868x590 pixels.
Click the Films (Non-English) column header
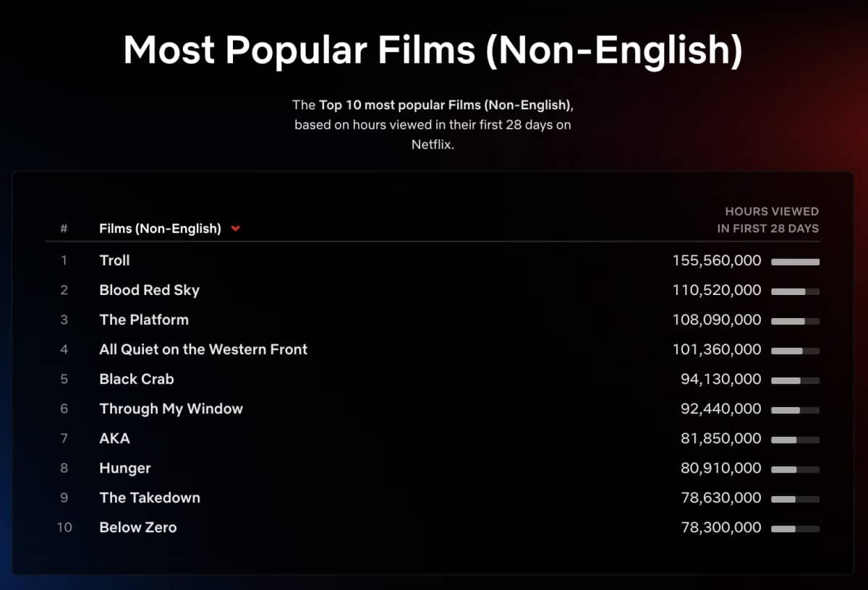[160, 228]
